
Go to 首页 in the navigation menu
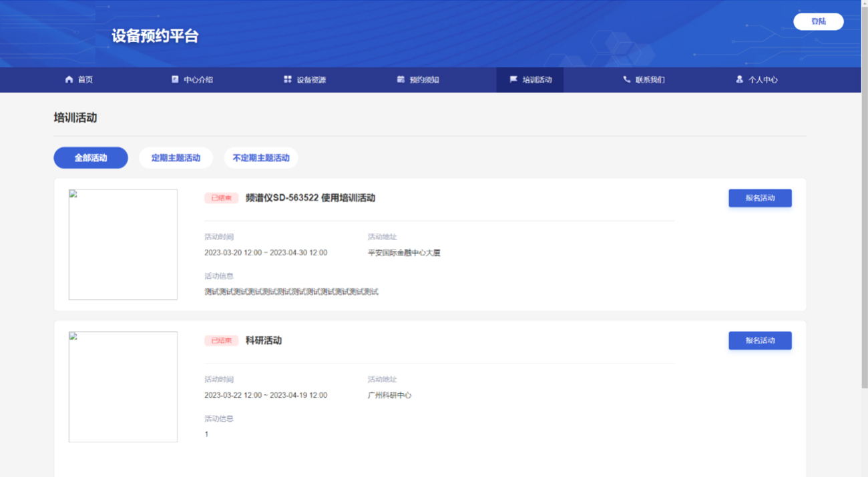[85, 79]
